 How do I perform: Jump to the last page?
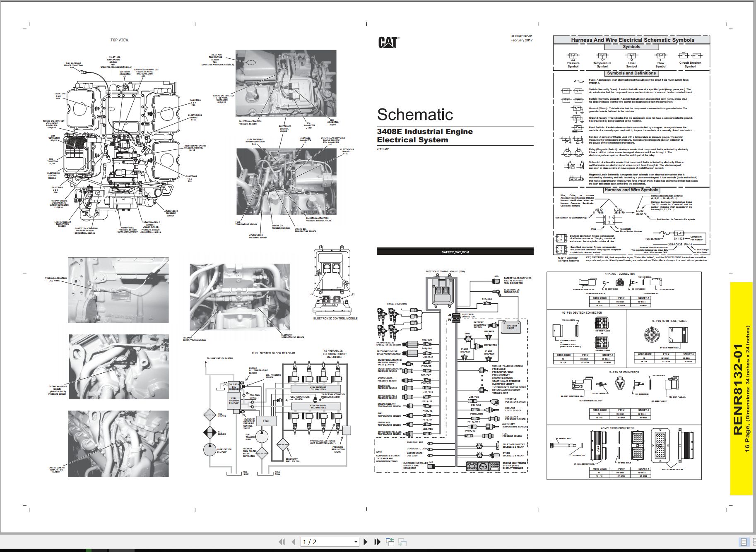377,542
